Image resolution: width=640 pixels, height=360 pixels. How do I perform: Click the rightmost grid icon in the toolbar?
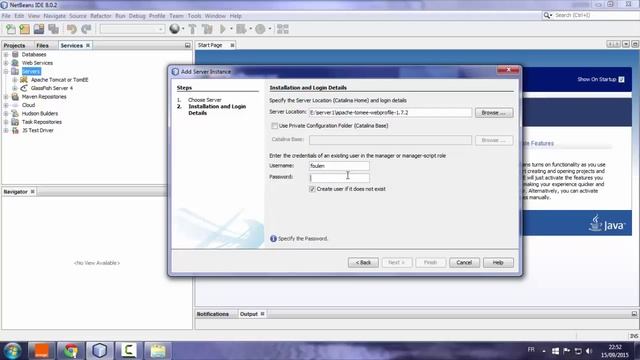click(x=282, y=29)
